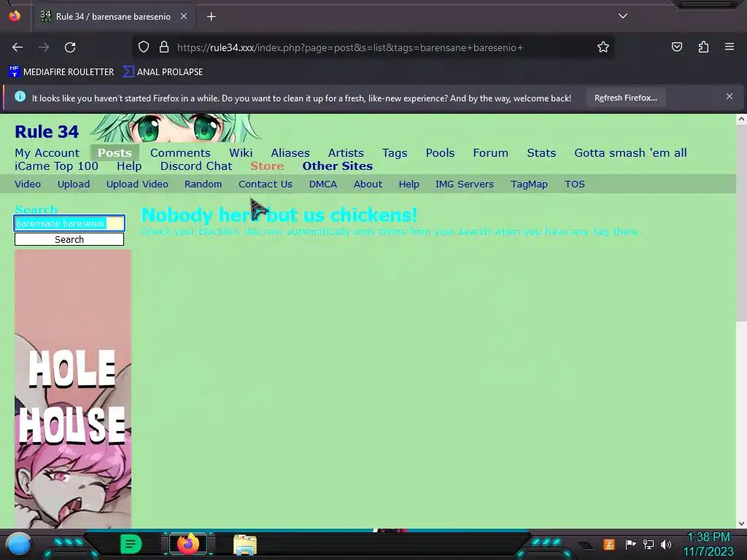
Task: Open the Action Center flag icon
Action: [x=630, y=544]
